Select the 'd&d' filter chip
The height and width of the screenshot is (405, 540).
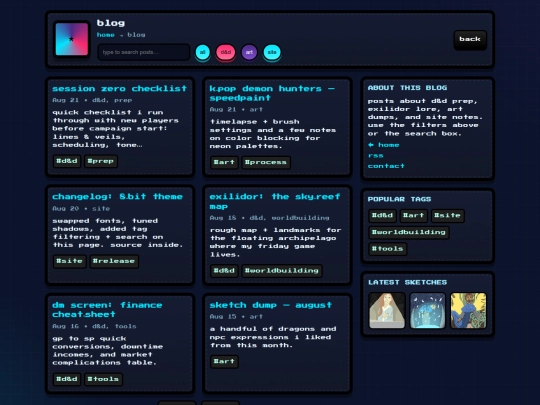pyautogui.click(x=226, y=52)
